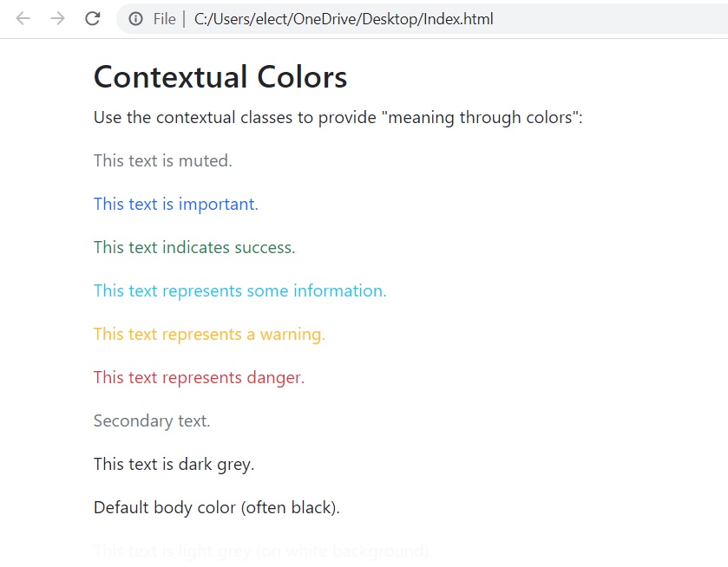This screenshot has width=728, height=567.
Task: Click 'Default body color (often black).' line
Action: coord(216,507)
